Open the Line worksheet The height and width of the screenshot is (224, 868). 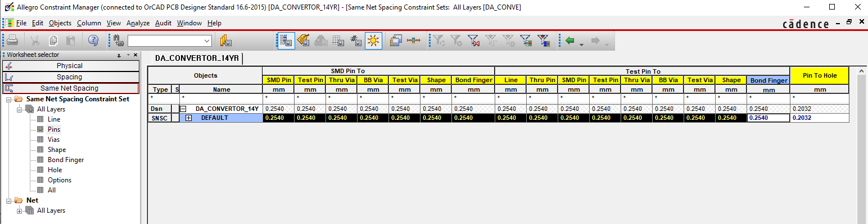54,119
